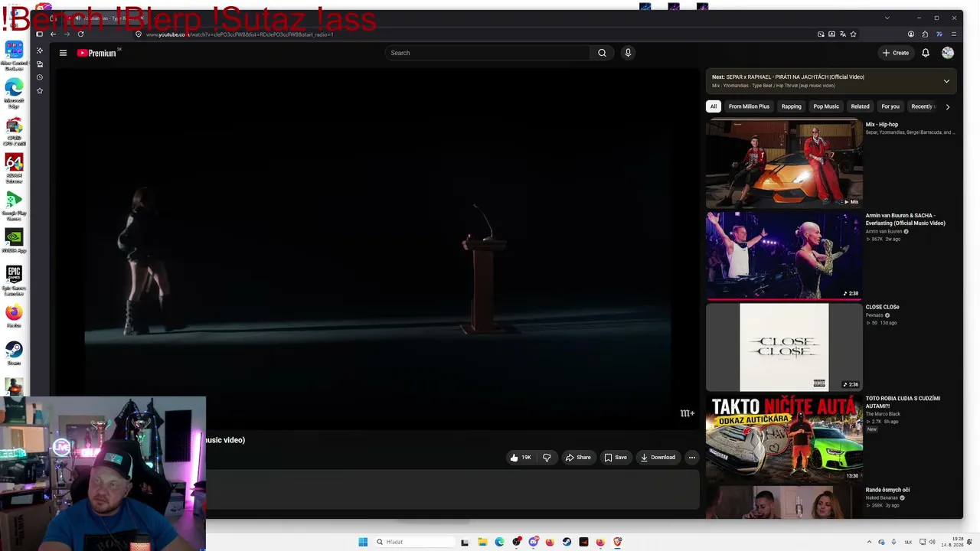Open Armin van Buuren Everlasting thumbnail
Viewport: 980px width, 551px height.
(x=784, y=255)
